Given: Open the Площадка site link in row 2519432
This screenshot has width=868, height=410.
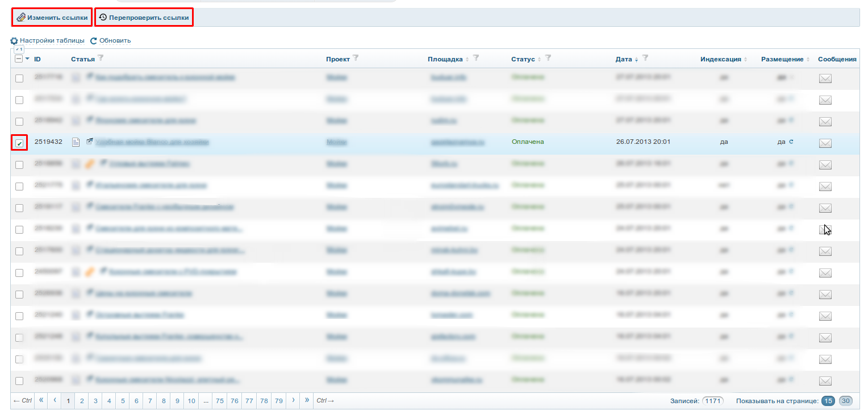Looking at the screenshot, I should pyautogui.click(x=457, y=142).
